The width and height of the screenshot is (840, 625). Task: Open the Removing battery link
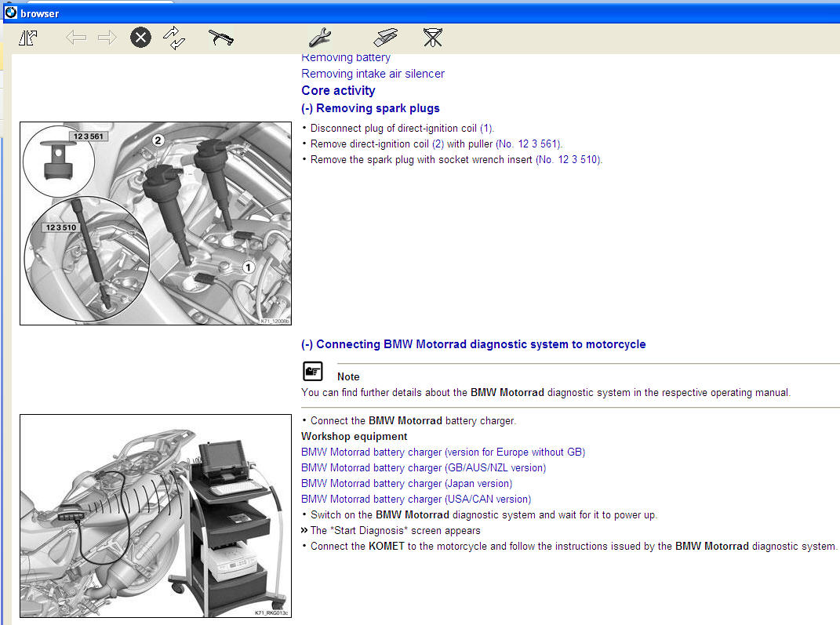coord(346,57)
